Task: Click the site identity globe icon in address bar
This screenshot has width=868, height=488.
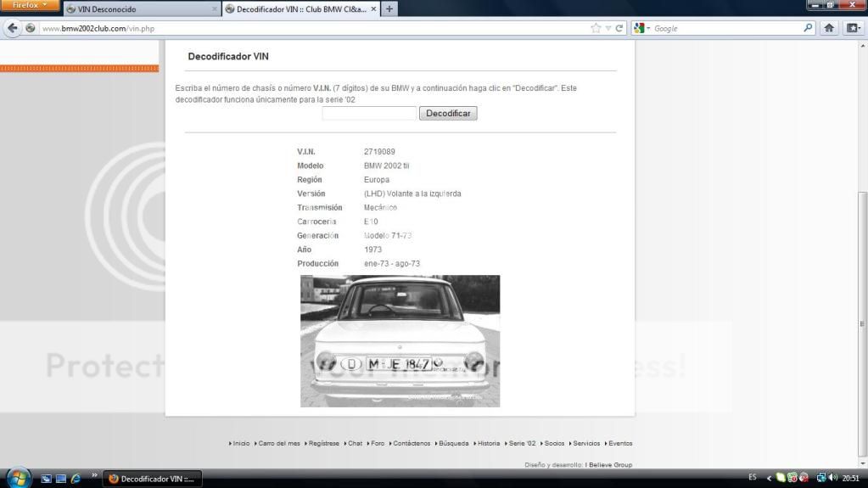Action: (x=31, y=28)
